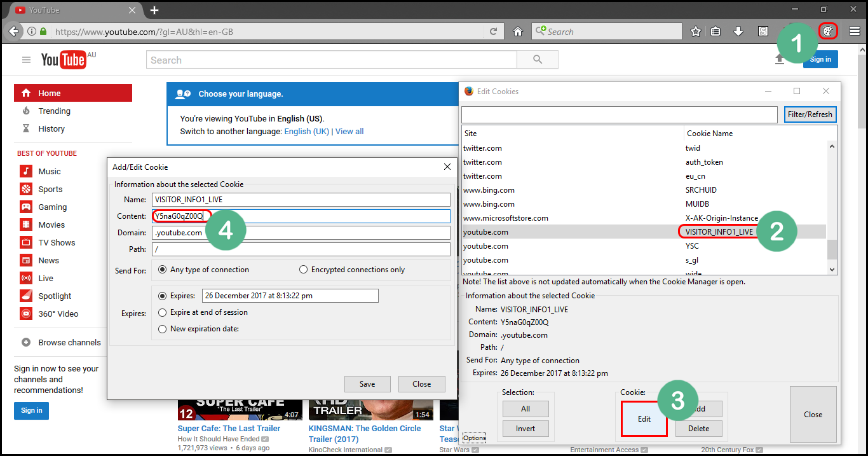868x456 pixels.
Task: Open the Firefox hamburger menu
Action: coord(855,31)
